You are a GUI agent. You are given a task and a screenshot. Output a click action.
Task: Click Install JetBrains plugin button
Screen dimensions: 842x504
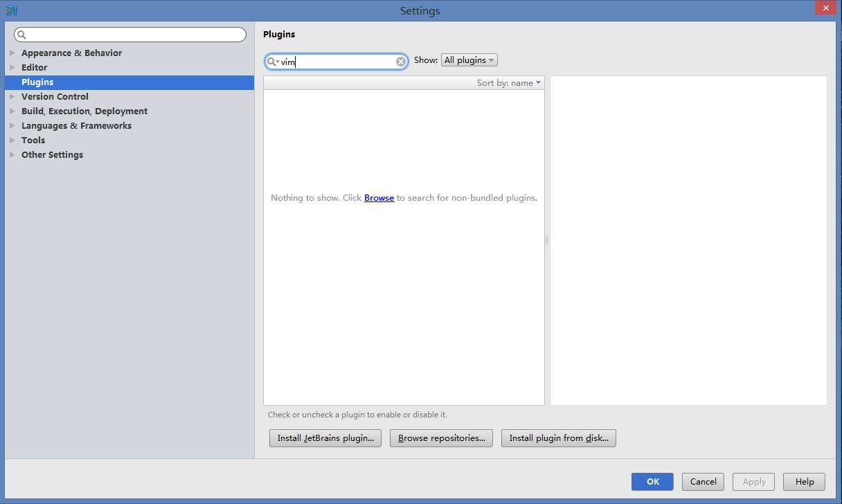[325, 438]
